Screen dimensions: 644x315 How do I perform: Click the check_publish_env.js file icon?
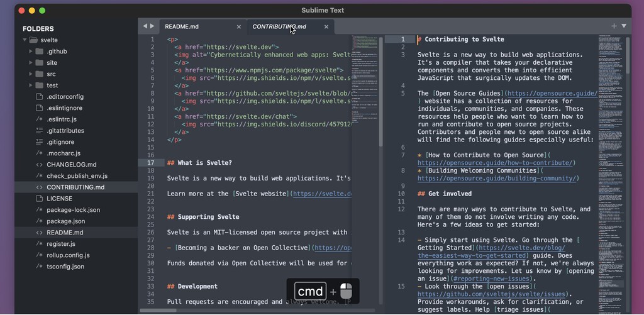click(x=40, y=176)
